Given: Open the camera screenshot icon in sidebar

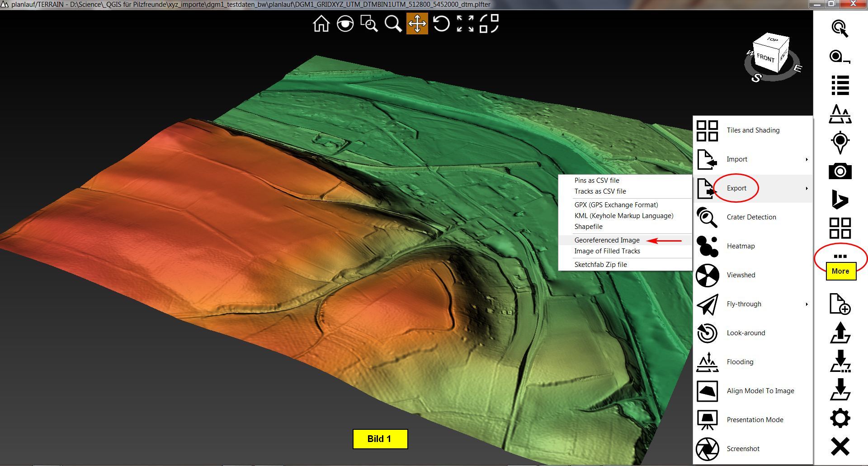Looking at the screenshot, I should click(x=840, y=171).
